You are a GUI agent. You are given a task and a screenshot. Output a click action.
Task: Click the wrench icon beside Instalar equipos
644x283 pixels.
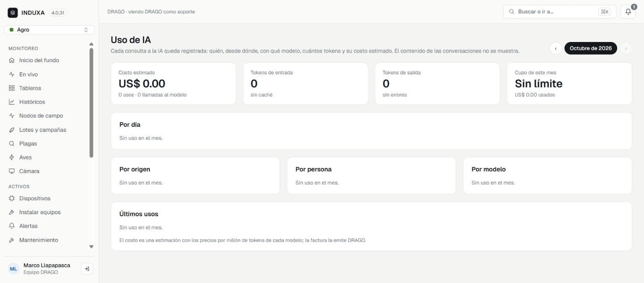pos(12,212)
